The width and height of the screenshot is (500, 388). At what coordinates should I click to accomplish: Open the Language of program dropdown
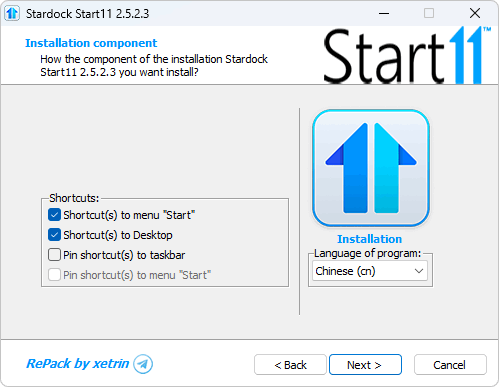click(x=370, y=271)
